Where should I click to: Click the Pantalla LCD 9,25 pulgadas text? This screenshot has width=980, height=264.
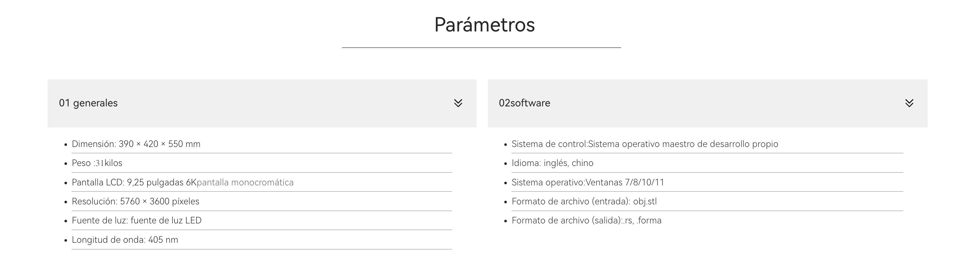(134, 182)
